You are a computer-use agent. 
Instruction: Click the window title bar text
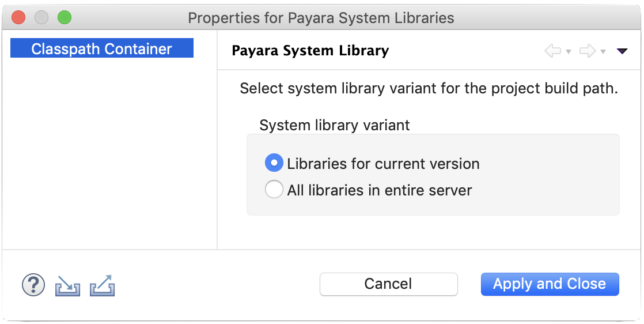click(321, 18)
